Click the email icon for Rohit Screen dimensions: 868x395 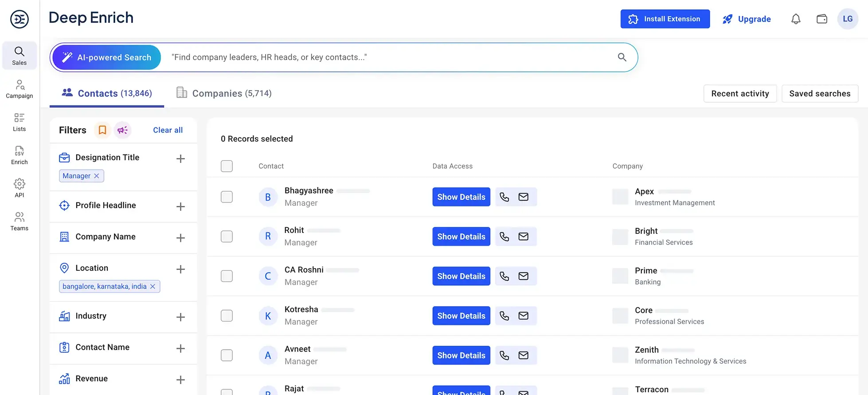point(524,237)
